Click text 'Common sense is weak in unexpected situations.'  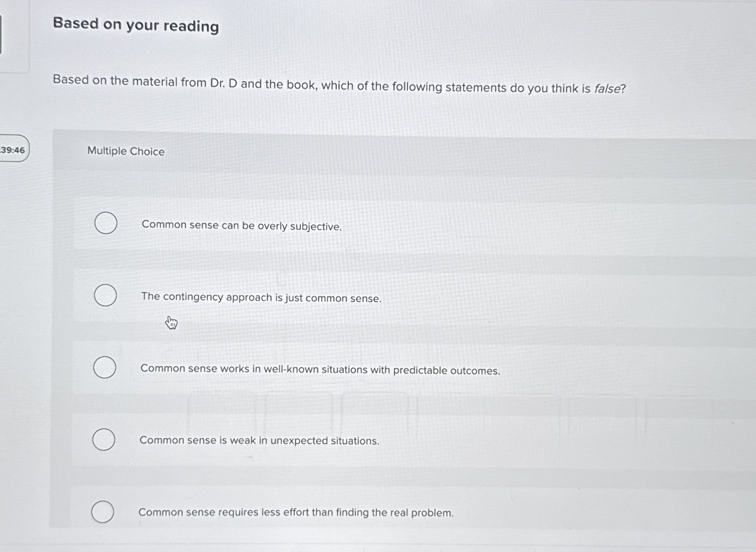click(259, 440)
